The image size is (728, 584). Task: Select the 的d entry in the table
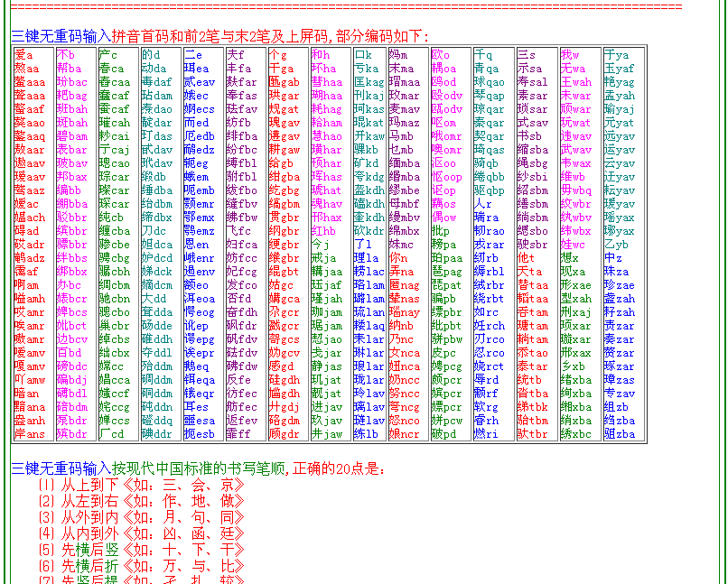tap(151, 55)
